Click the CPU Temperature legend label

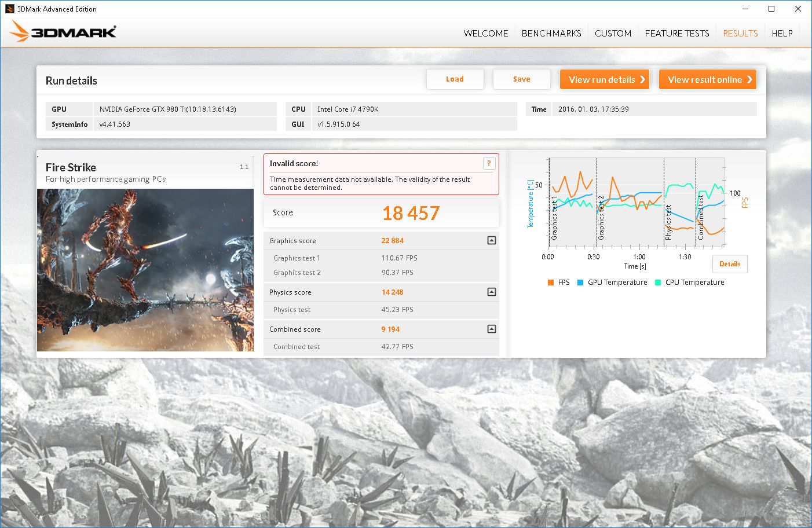[694, 283]
